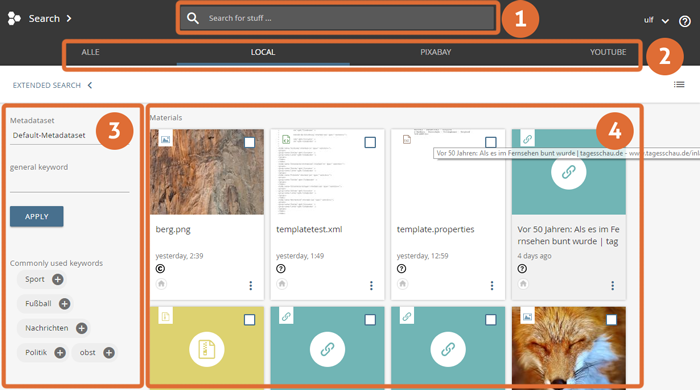The width and height of the screenshot is (700, 390).
Task: Open berg.png rock thumbnail
Action: pyautogui.click(x=207, y=172)
